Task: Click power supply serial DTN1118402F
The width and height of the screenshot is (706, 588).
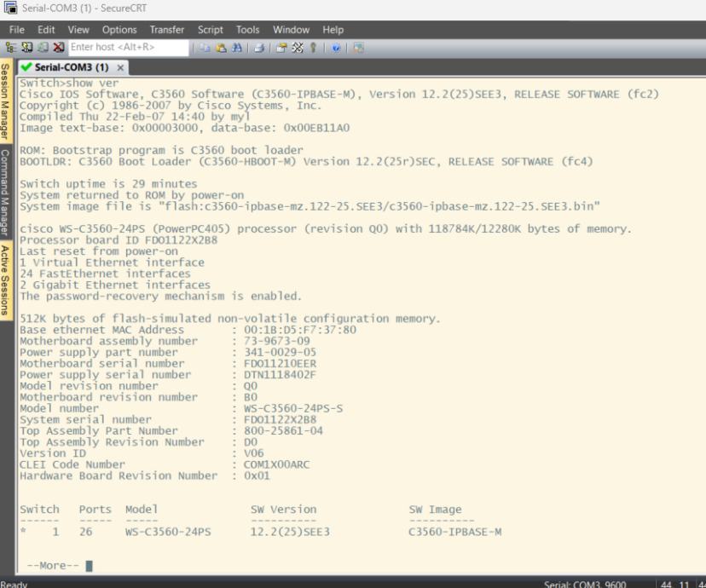Action: [x=280, y=375]
